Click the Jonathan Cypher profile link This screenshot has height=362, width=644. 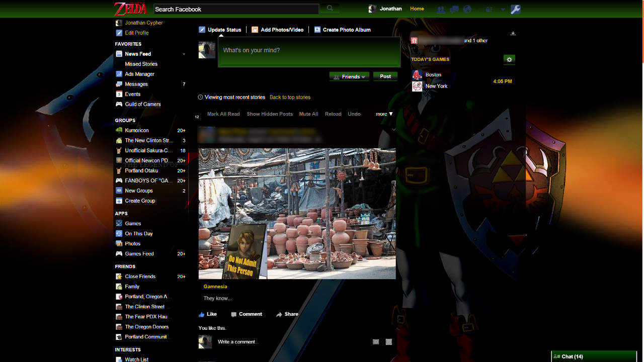[144, 23]
